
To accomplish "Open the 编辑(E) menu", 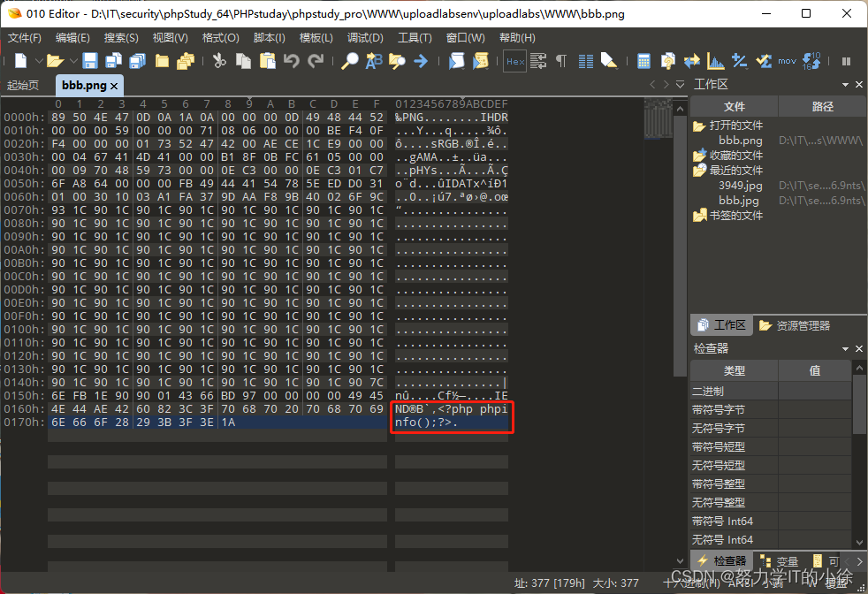I will click(72, 38).
